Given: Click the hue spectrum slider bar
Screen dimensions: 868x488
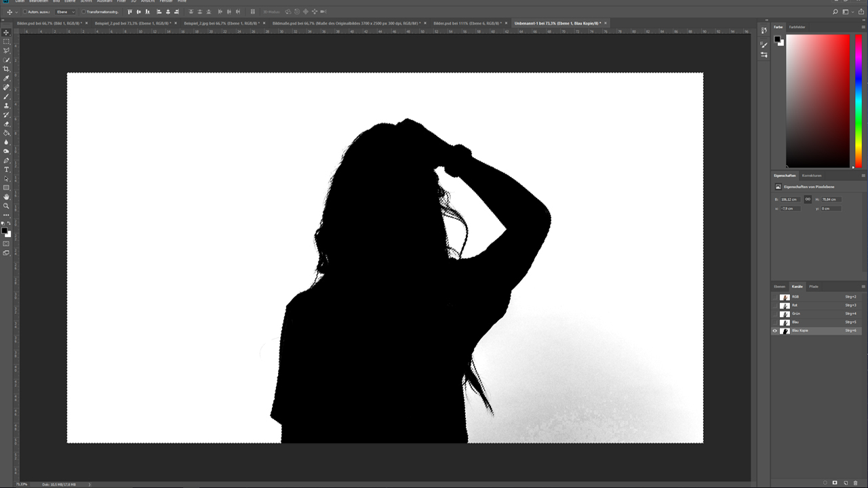Looking at the screenshot, I should point(859,101).
